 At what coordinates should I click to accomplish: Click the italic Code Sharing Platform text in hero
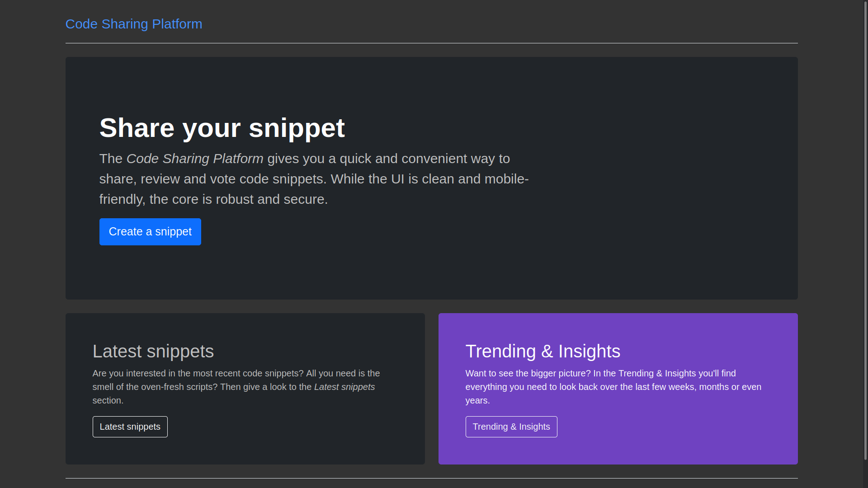coord(194,159)
